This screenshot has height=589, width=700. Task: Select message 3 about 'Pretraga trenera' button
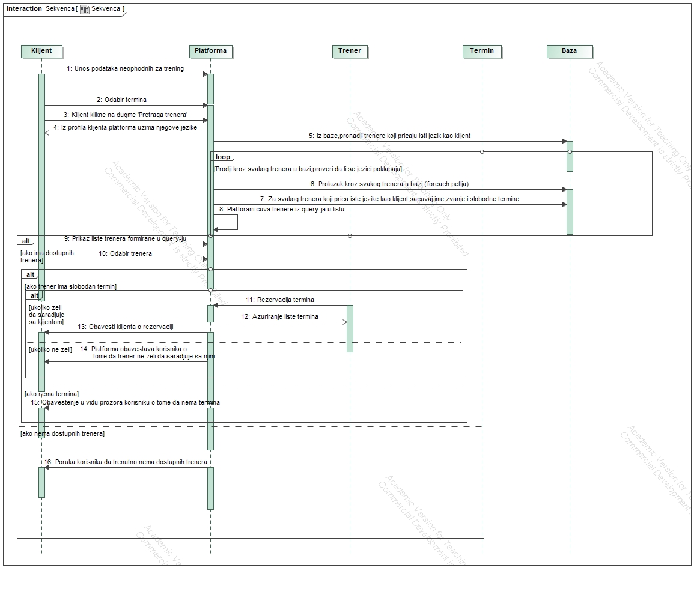pyautogui.click(x=126, y=115)
